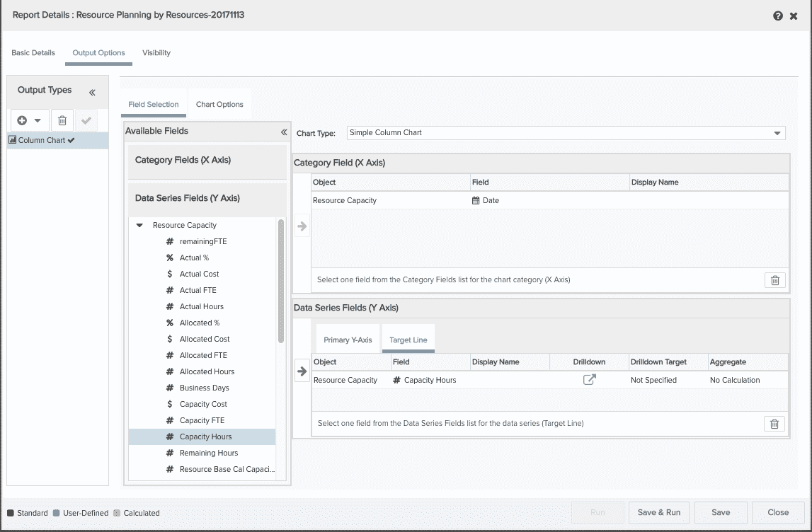Image resolution: width=812 pixels, height=532 pixels.
Task: Click the Save & Run button
Action: pyautogui.click(x=658, y=513)
